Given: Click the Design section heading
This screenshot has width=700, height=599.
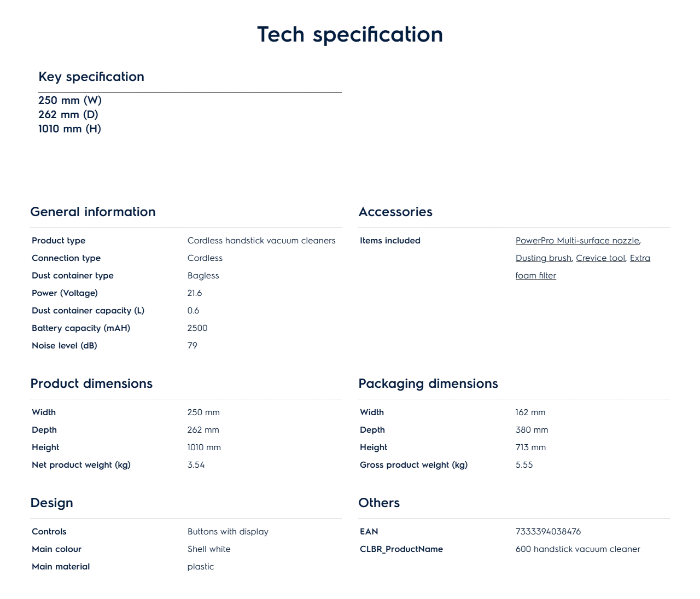Looking at the screenshot, I should (52, 503).
